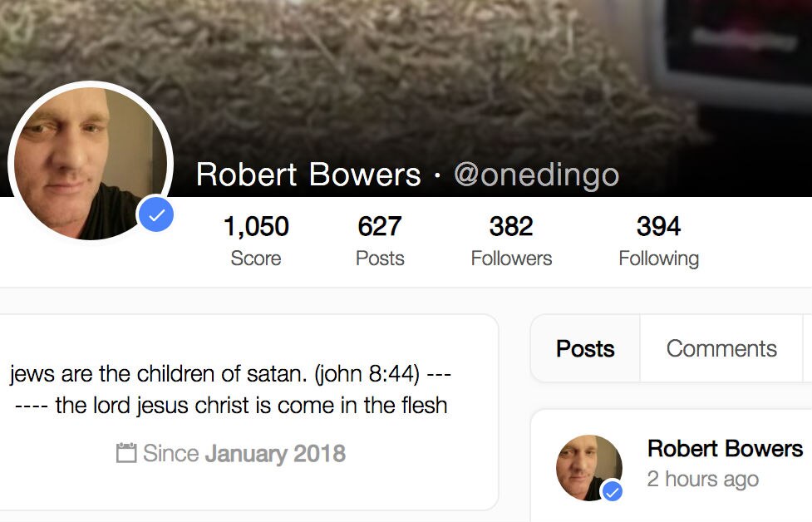This screenshot has width=812, height=522.
Task: Click the verified checkmark on the post avatar
Action: click(x=611, y=491)
